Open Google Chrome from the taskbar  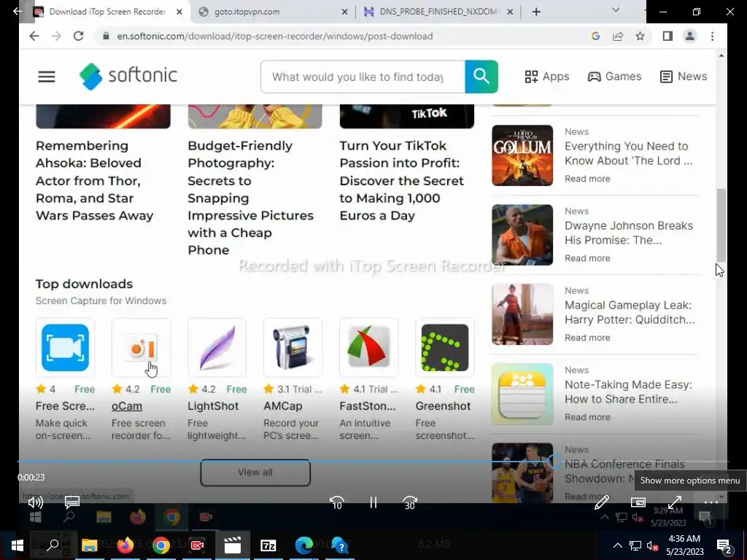[161, 545]
